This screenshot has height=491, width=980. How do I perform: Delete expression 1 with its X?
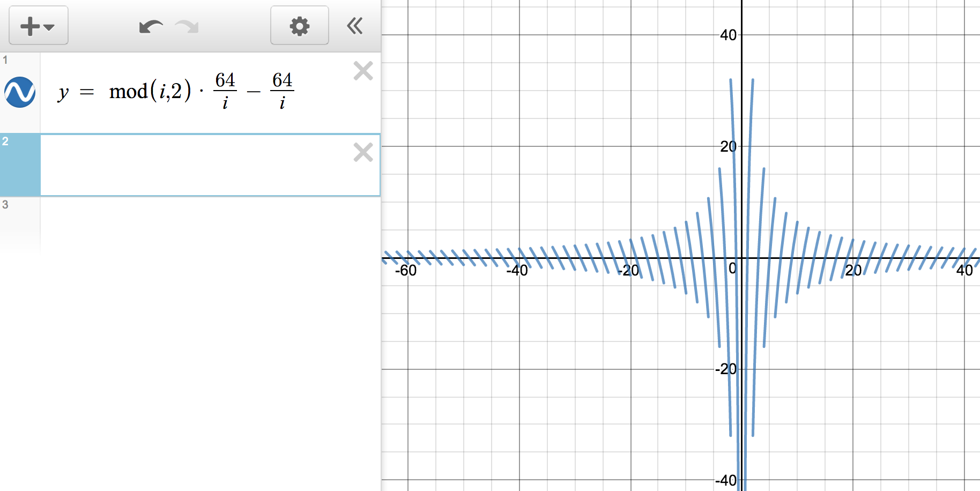point(363,71)
